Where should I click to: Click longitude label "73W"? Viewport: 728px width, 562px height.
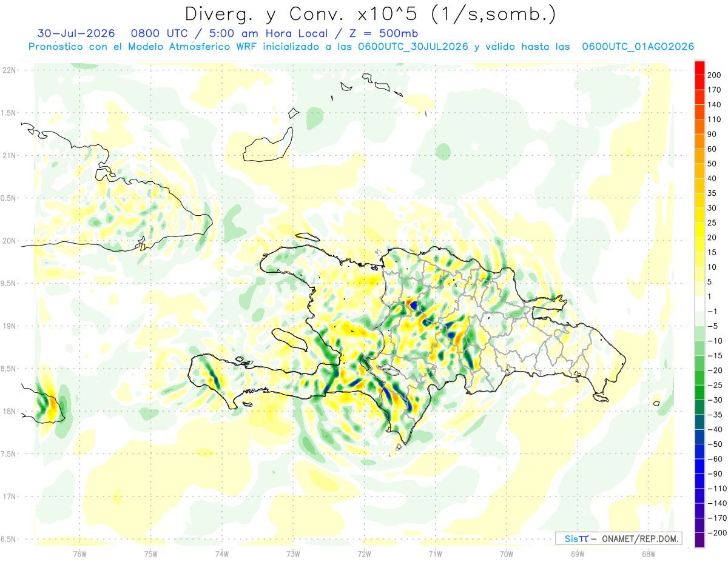click(293, 554)
